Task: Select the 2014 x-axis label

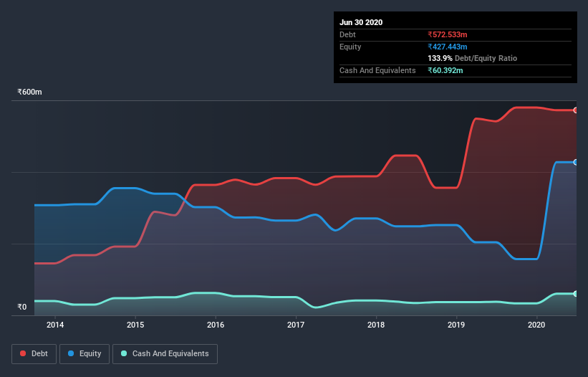Action: point(55,325)
